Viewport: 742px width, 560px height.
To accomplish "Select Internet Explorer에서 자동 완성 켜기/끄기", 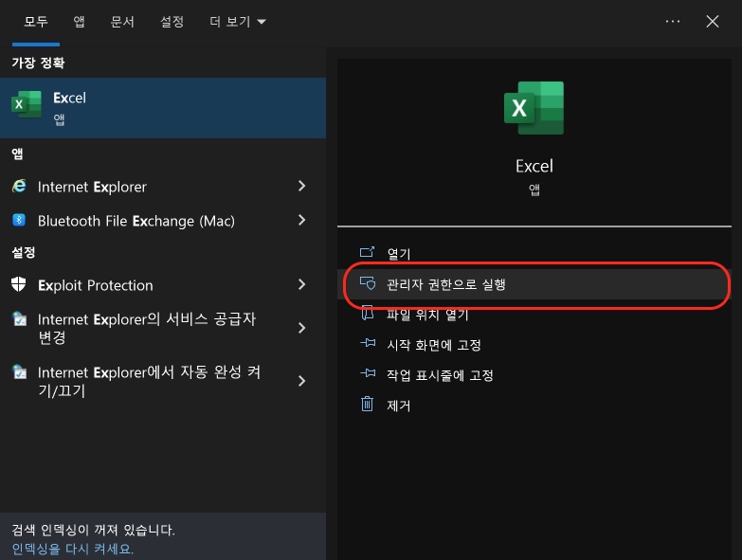I will tap(149, 381).
